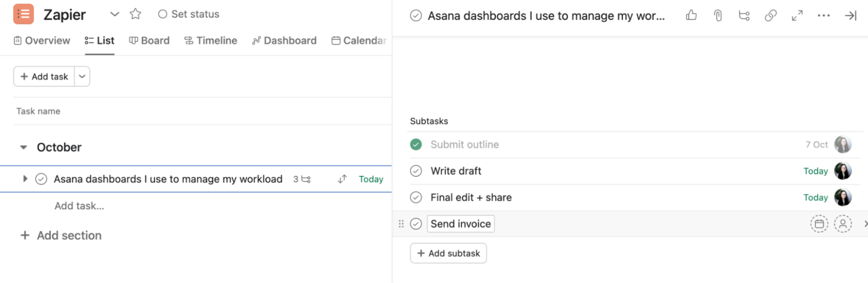Click the Add subtask button
The image size is (868, 283).
pyautogui.click(x=448, y=253)
